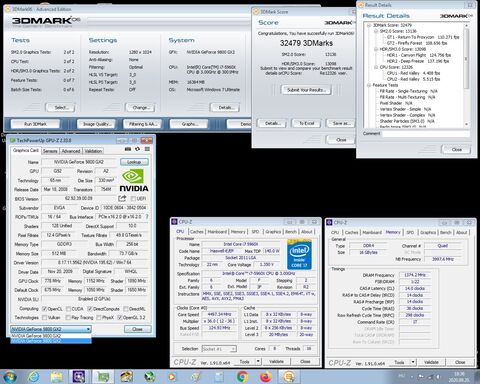Select the HDR2 - Deep Freeze result row
The height and width of the screenshot is (384, 480).
(418, 61)
